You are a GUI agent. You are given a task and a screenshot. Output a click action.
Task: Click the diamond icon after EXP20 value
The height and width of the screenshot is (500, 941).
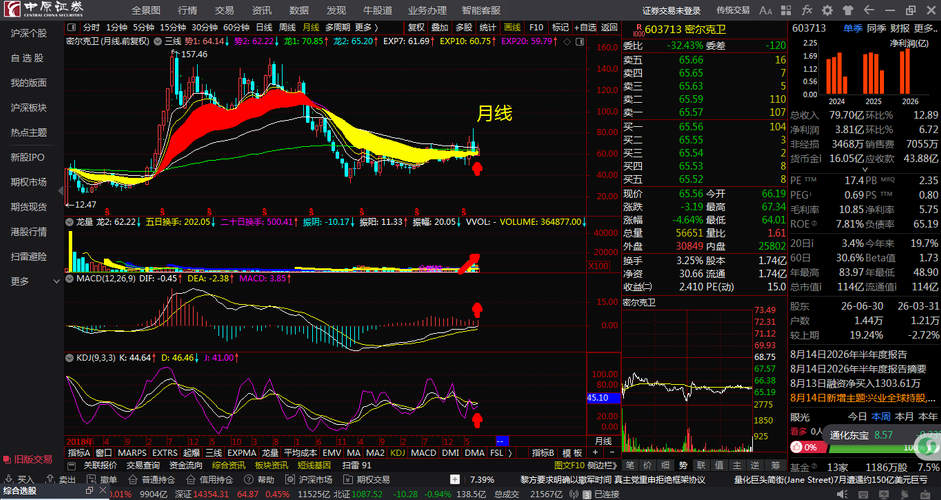(x=568, y=41)
